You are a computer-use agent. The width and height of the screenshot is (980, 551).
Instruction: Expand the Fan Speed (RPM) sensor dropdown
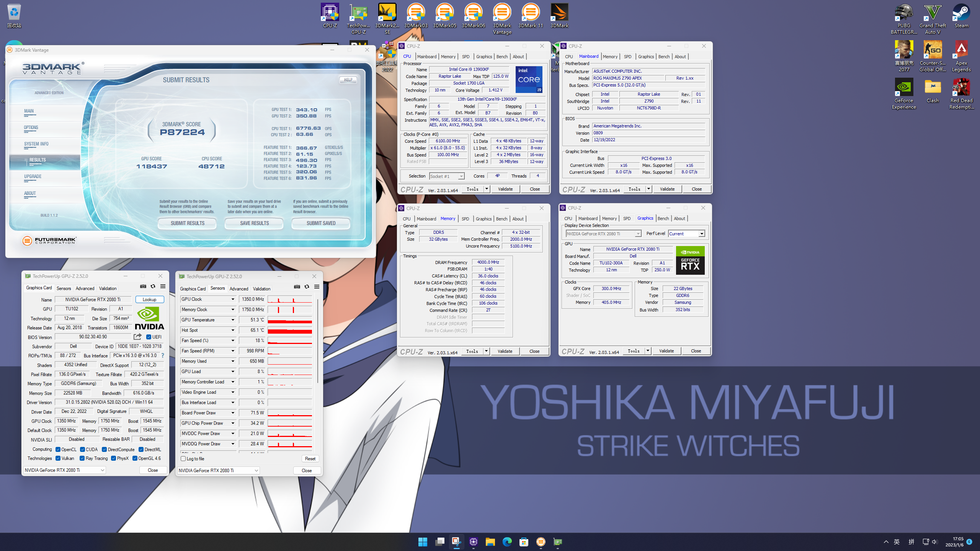coord(232,351)
